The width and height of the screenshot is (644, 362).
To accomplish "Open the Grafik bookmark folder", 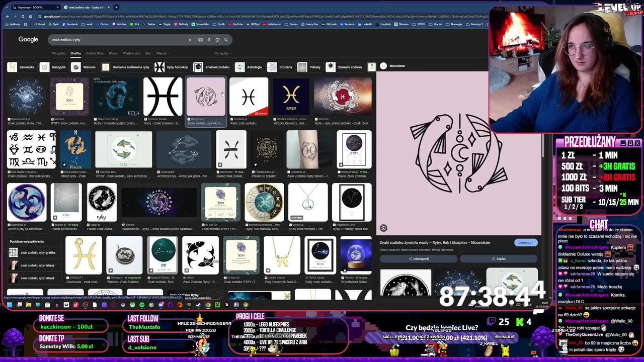I will [218, 24].
